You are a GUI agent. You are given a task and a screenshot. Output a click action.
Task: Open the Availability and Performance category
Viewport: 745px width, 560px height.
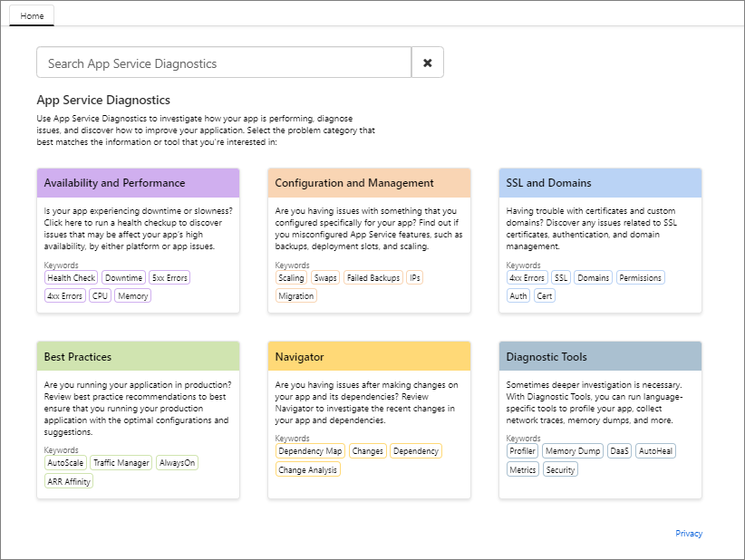pos(138,182)
